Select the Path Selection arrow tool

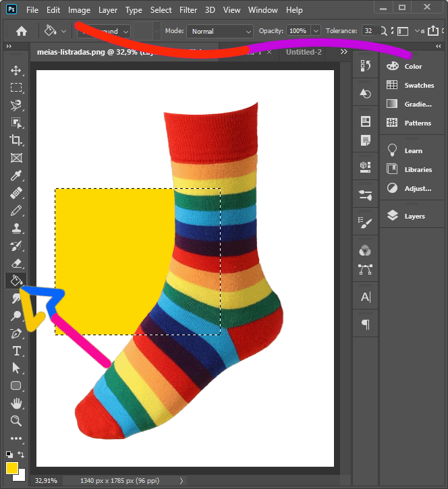pos(16,368)
